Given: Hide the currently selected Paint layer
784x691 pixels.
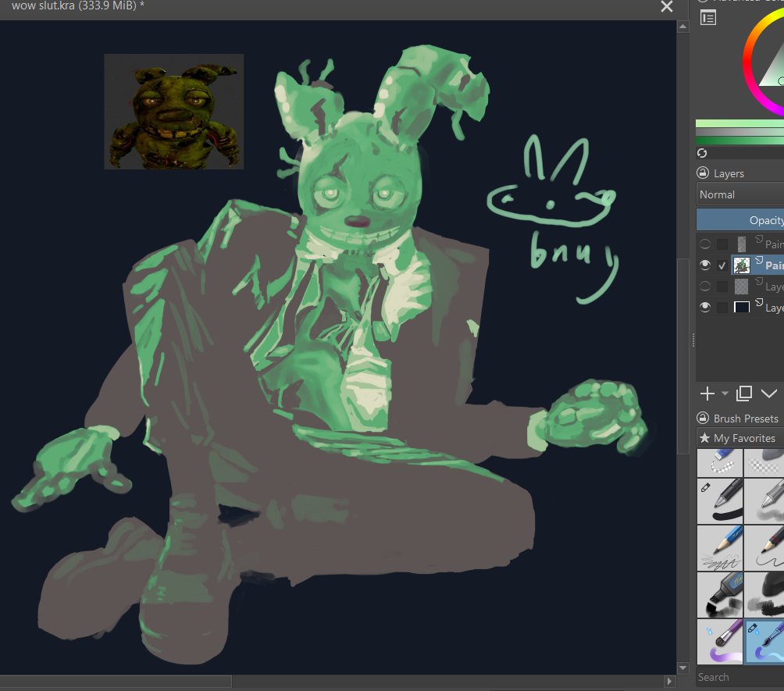Looking at the screenshot, I should click(705, 265).
